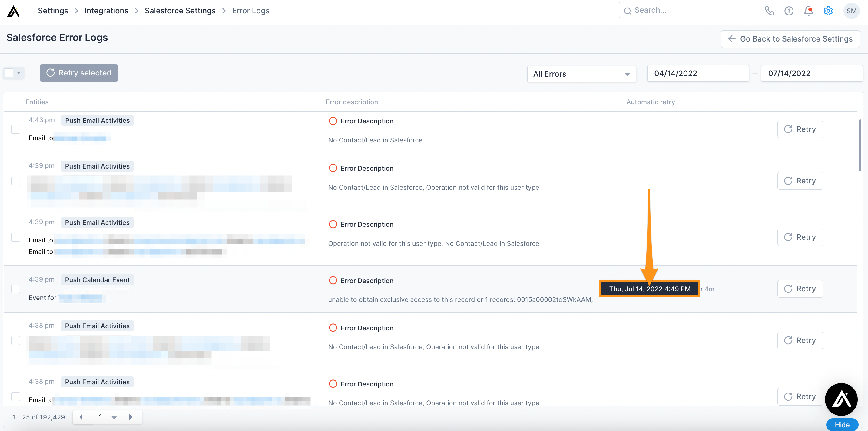
Task: Focus the Search input field
Action: point(687,10)
